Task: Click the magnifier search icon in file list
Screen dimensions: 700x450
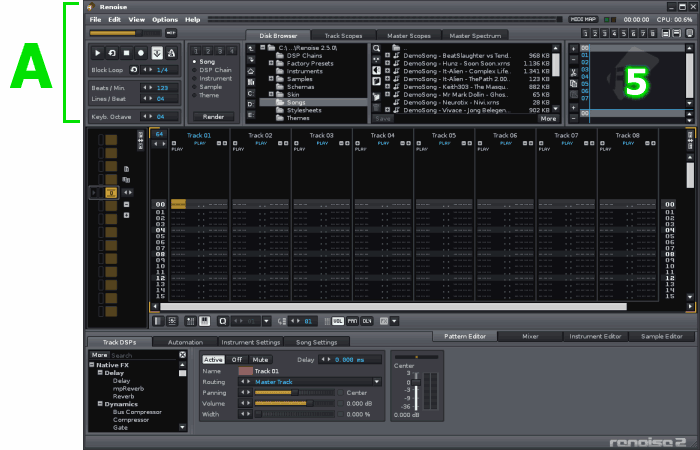Action: coord(376,49)
